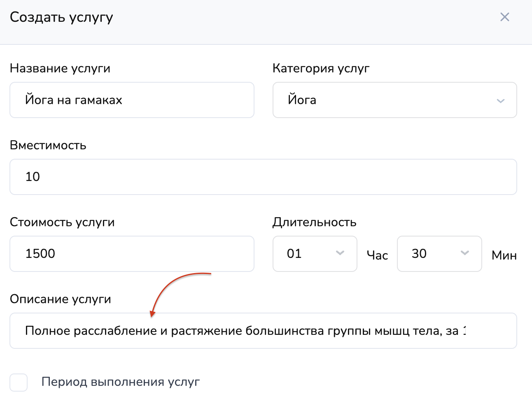The height and width of the screenshot is (399, 532).
Task: Expand the minutes dropdown showing 30
Action: pyautogui.click(x=432, y=254)
